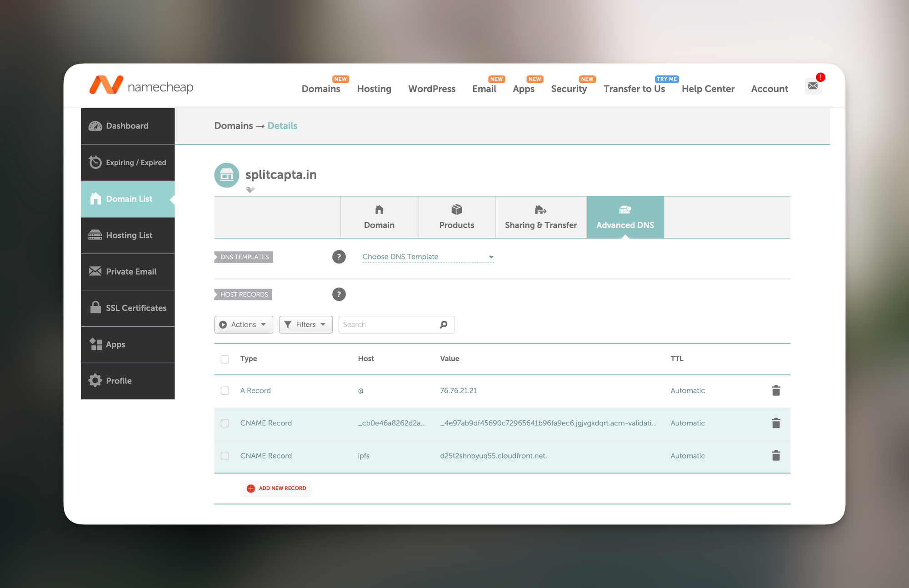The image size is (909, 588).
Task: Click the tag icon below domain name
Action: [250, 189]
